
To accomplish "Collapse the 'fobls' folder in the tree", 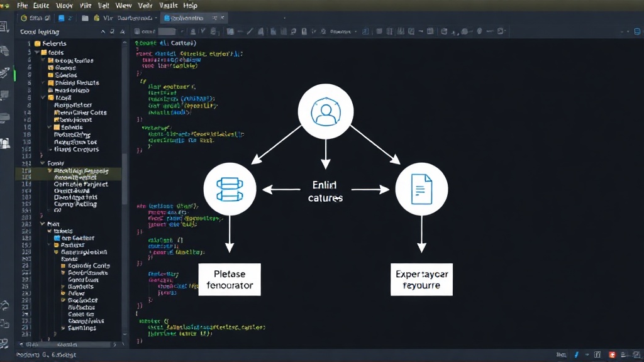I will click(37, 53).
